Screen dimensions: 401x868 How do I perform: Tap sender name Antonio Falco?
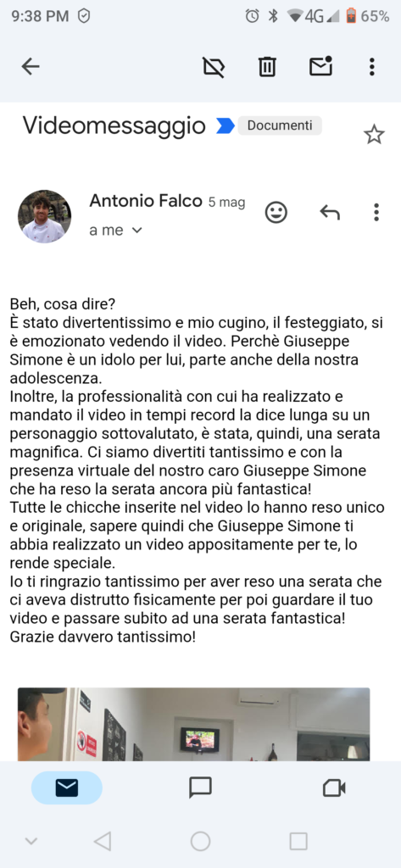point(146,201)
